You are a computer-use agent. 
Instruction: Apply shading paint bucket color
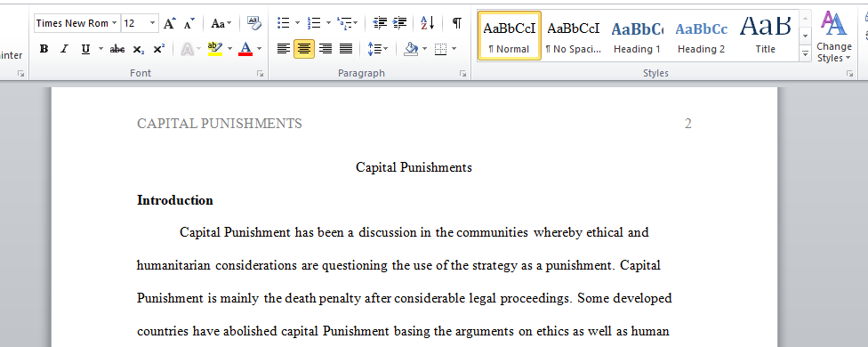[x=411, y=49]
